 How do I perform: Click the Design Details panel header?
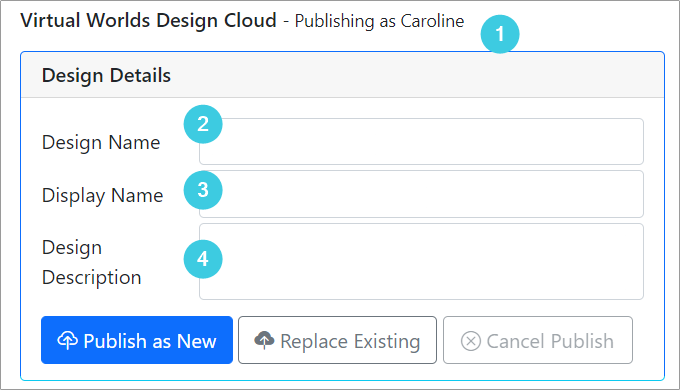[x=343, y=75]
